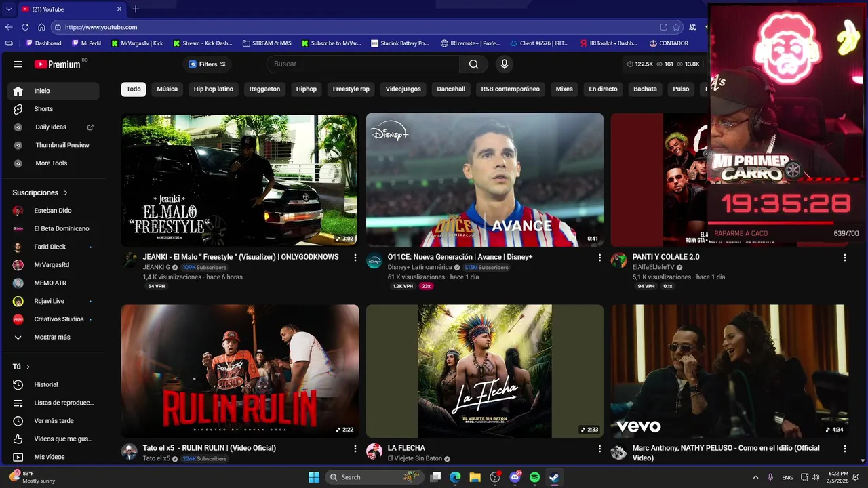
Task: Click the magnifier search button
Action: [473, 64]
